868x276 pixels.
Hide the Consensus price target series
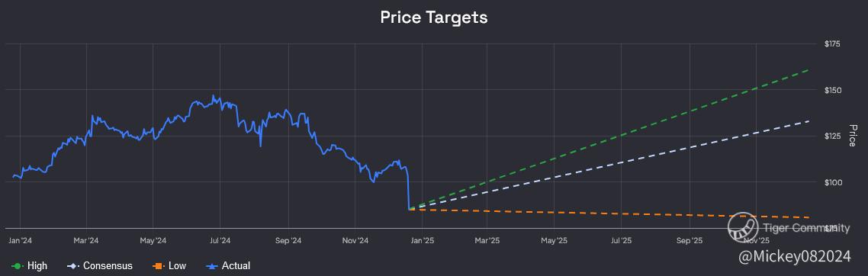[x=108, y=266]
